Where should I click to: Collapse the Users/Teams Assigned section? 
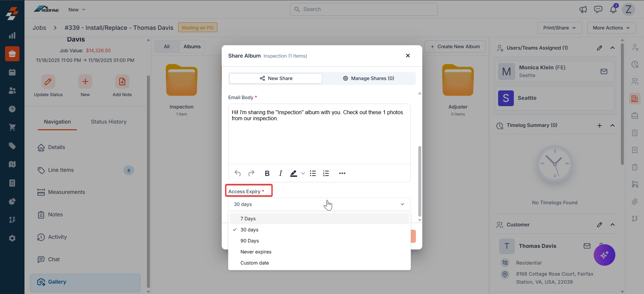pos(612,48)
